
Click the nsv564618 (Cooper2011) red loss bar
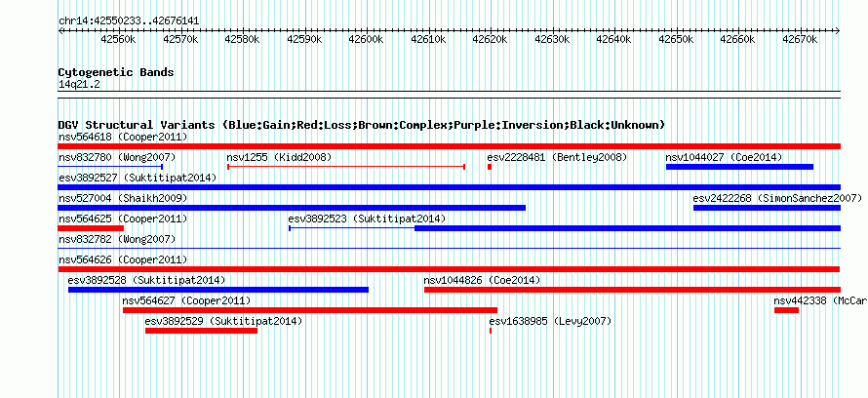pos(449,146)
